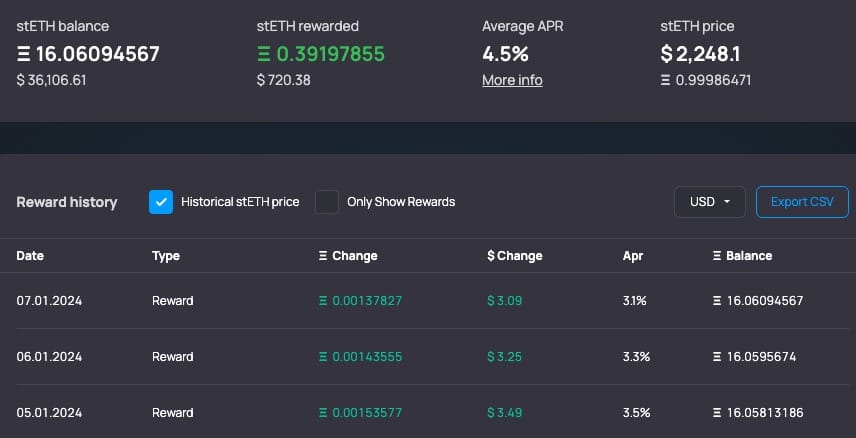The height and width of the screenshot is (438, 856).
Task: Select the 06.01.2024 reward row date
Action: (x=49, y=357)
